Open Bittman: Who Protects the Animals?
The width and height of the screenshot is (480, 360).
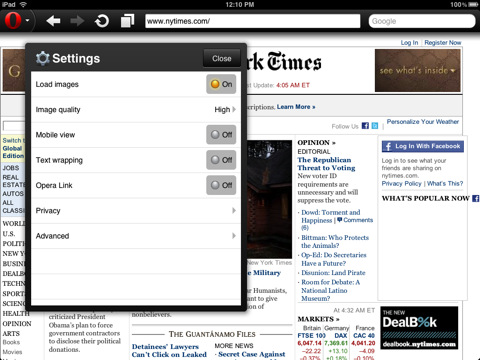tap(335, 242)
